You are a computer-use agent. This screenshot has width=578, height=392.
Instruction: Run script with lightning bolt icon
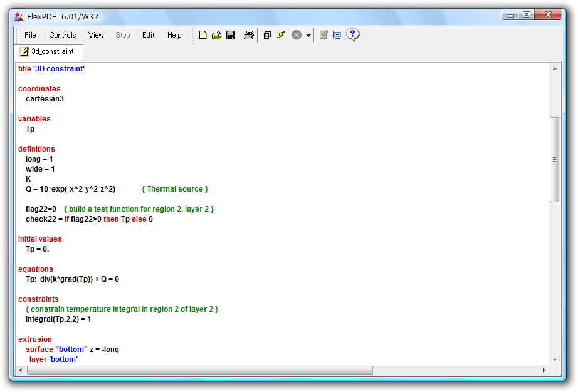click(281, 35)
